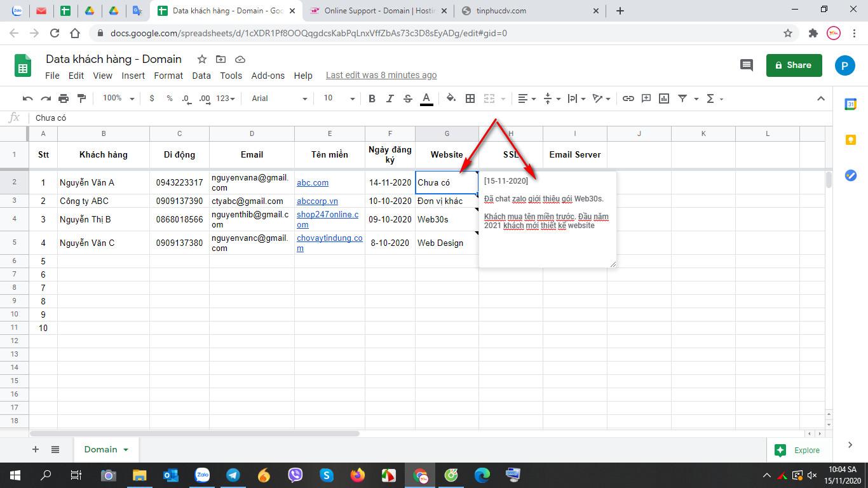Select cell Web Design in Website column
This screenshot has width=868, height=488.
click(447, 243)
